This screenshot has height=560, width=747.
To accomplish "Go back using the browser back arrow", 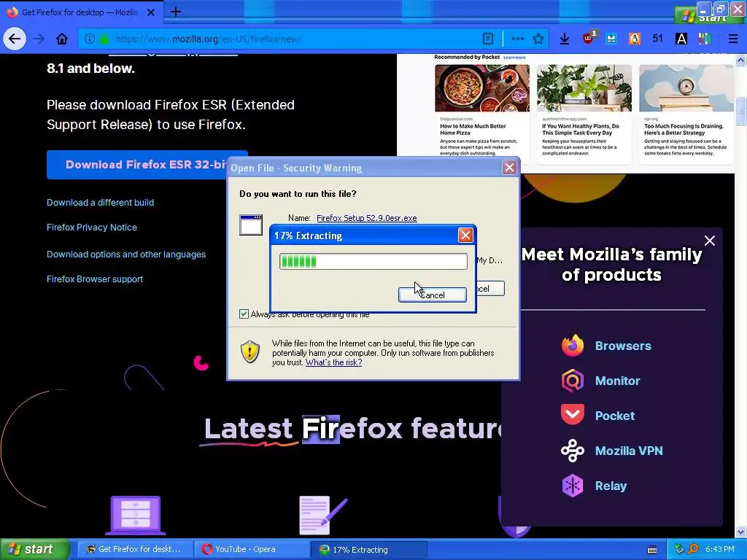I will [15, 39].
